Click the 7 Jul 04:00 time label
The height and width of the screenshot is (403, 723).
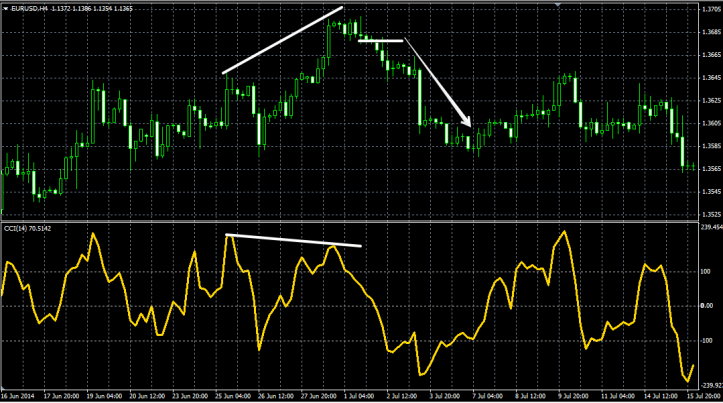[488, 396]
